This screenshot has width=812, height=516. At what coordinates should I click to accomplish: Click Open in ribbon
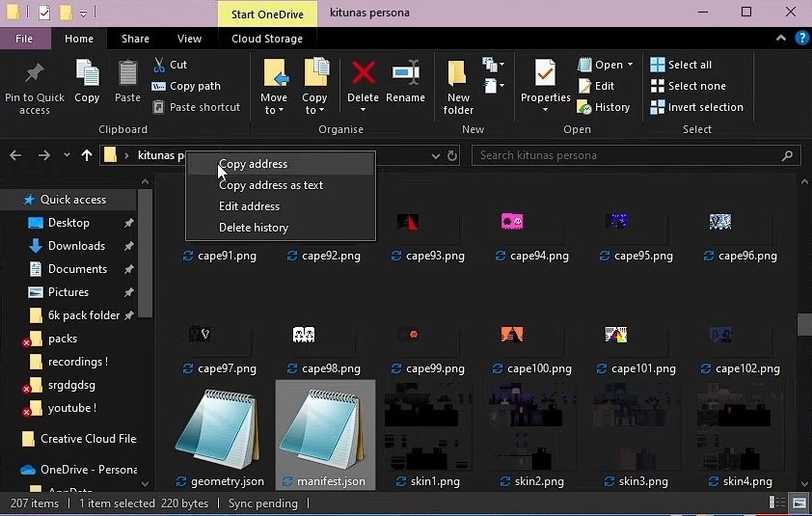pyautogui.click(x=600, y=65)
